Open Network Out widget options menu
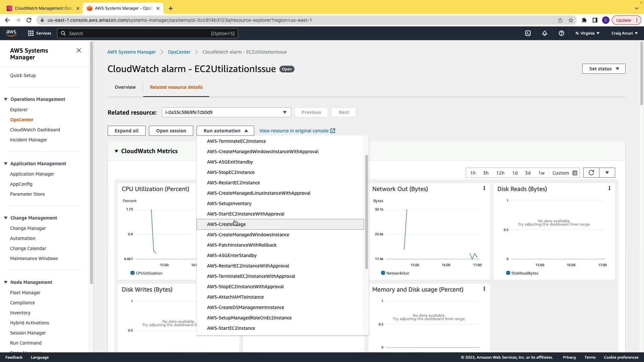The height and width of the screenshot is (362, 644). pos(484,188)
